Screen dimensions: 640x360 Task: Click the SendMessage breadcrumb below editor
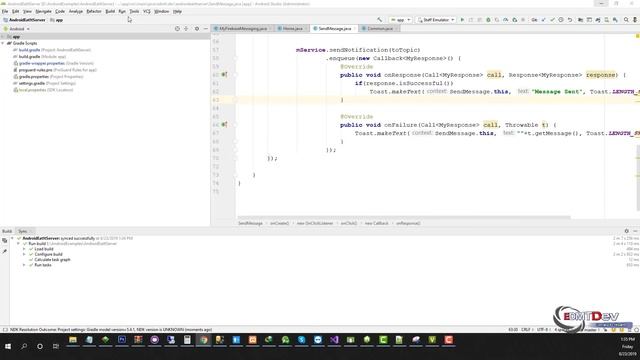click(250, 223)
